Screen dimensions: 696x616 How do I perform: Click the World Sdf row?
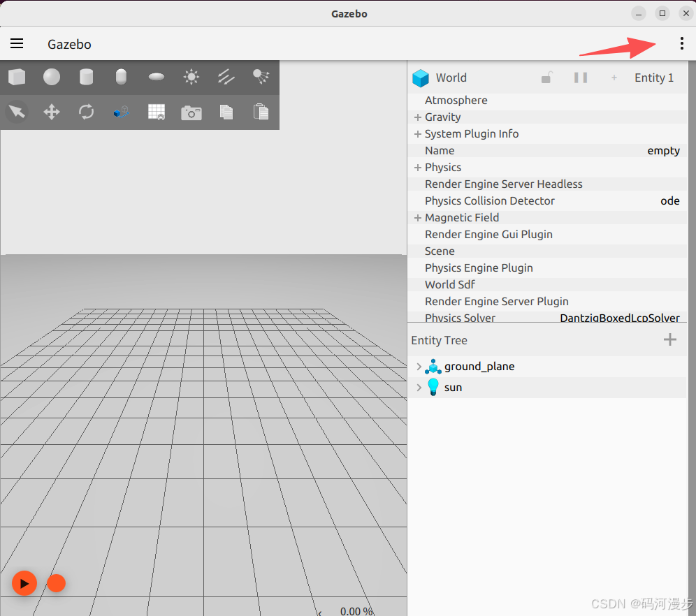click(x=547, y=285)
